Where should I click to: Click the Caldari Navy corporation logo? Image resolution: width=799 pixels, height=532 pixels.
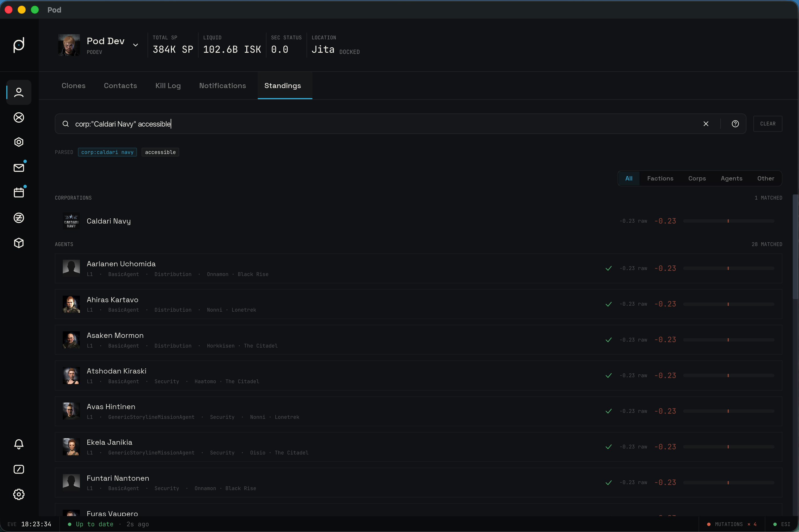71,221
